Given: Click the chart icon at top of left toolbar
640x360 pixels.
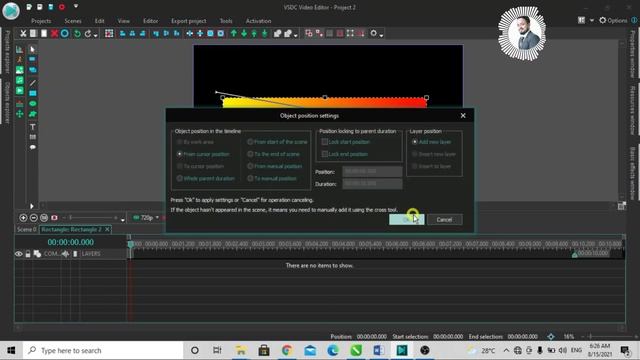Looking at the screenshot, I should click(x=20, y=49).
